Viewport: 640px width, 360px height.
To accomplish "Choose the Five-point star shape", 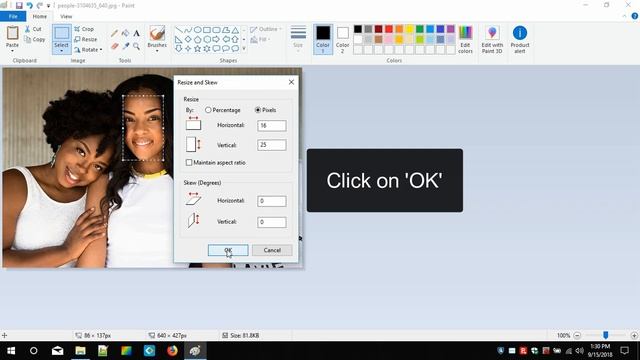I will 198,49.
